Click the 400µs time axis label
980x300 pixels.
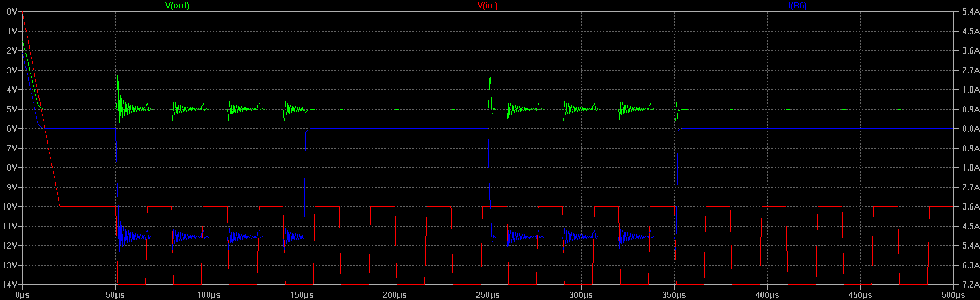click(x=767, y=295)
